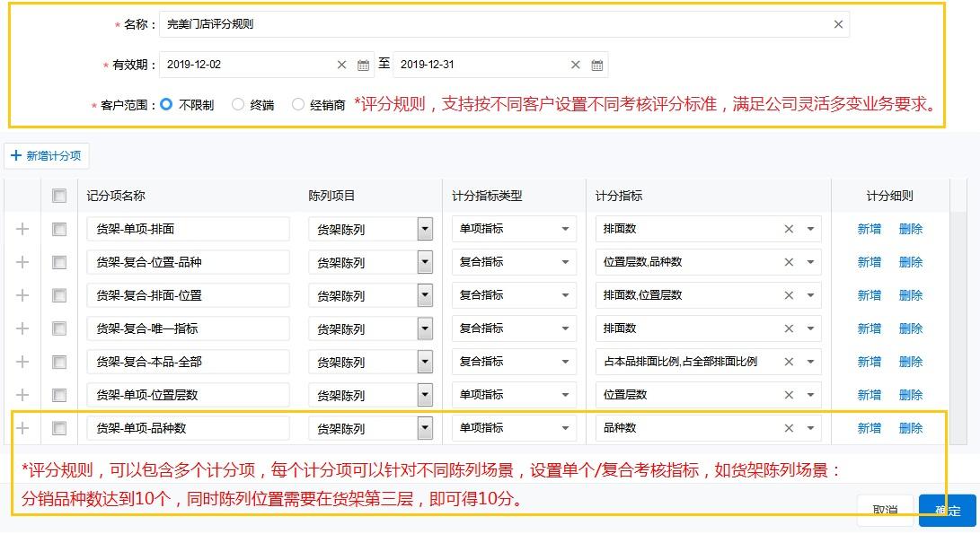Check the 货架-复合-唯一指标 row checkbox
This screenshot has width=980, height=534.
[59, 329]
